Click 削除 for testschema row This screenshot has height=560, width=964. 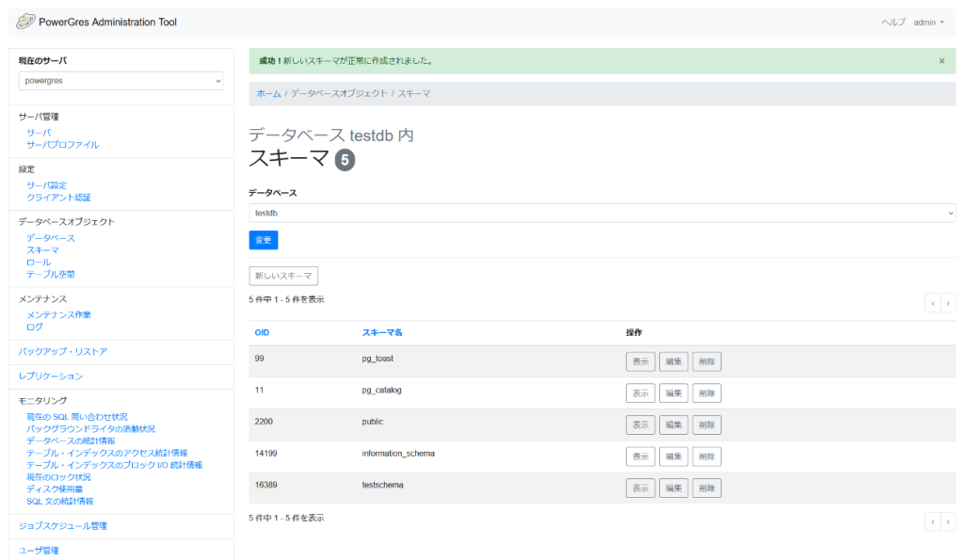pyautogui.click(x=707, y=488)
